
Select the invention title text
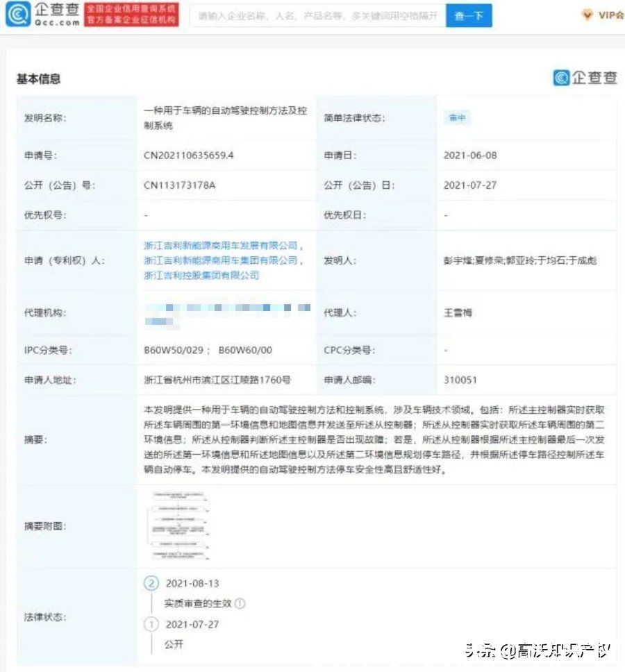[x=226, y=118]
